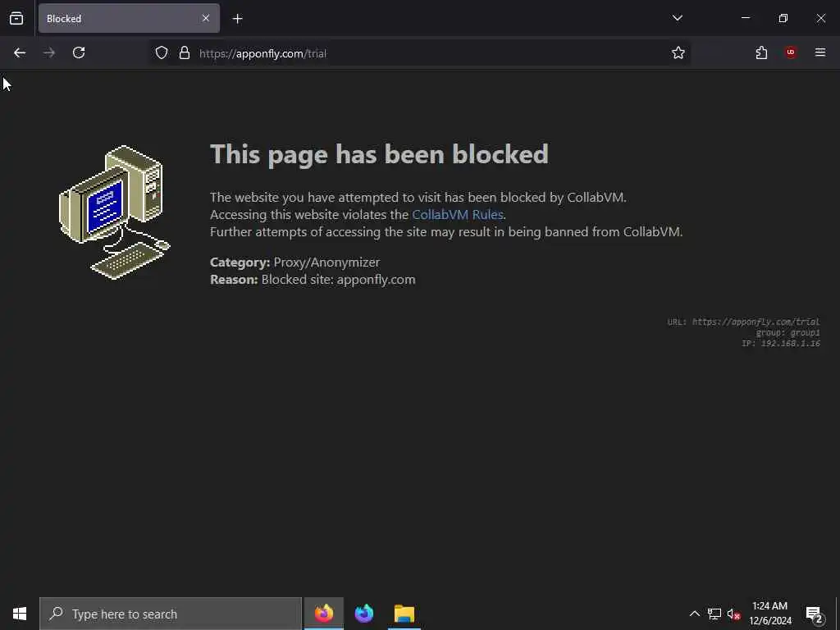Open network status tray icon
Image resolution: width=840 pixels, height=630 pixels.
click(x=714, y=614)
